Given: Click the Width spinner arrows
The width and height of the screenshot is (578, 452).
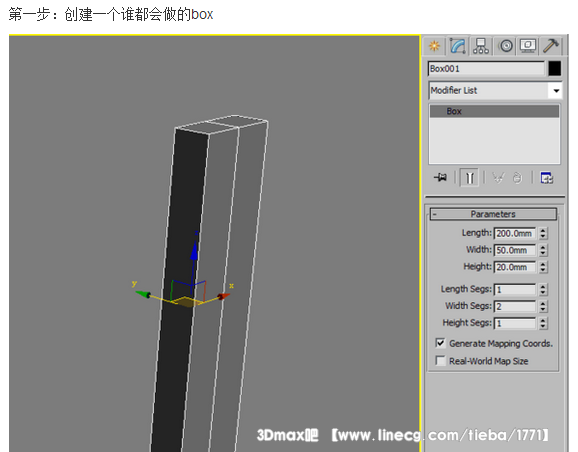Looking at the screenshot, I should click(543, 250).
